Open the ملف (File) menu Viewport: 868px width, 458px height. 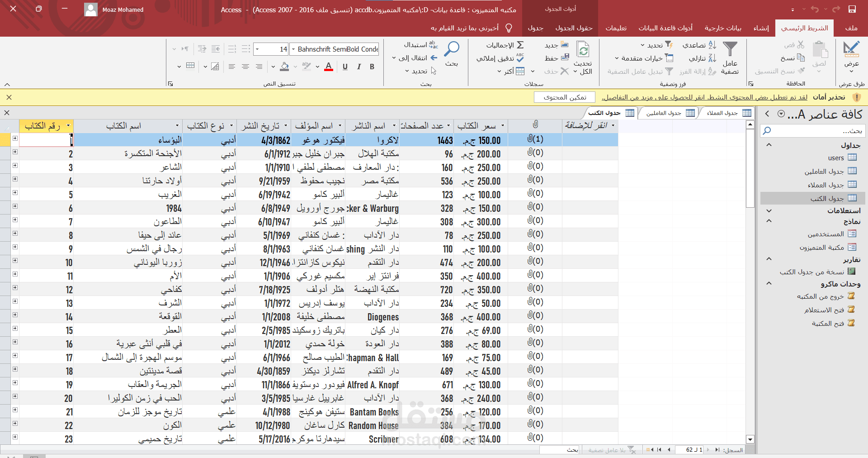pos(851,28)
